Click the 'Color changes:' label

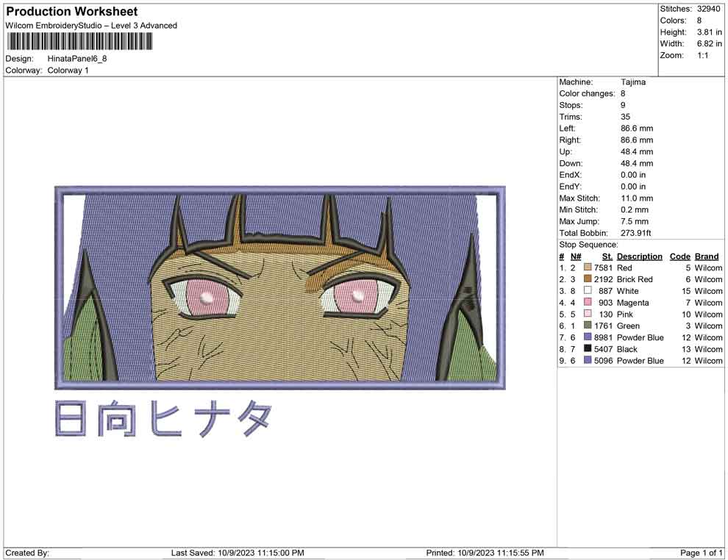point(587,94)
